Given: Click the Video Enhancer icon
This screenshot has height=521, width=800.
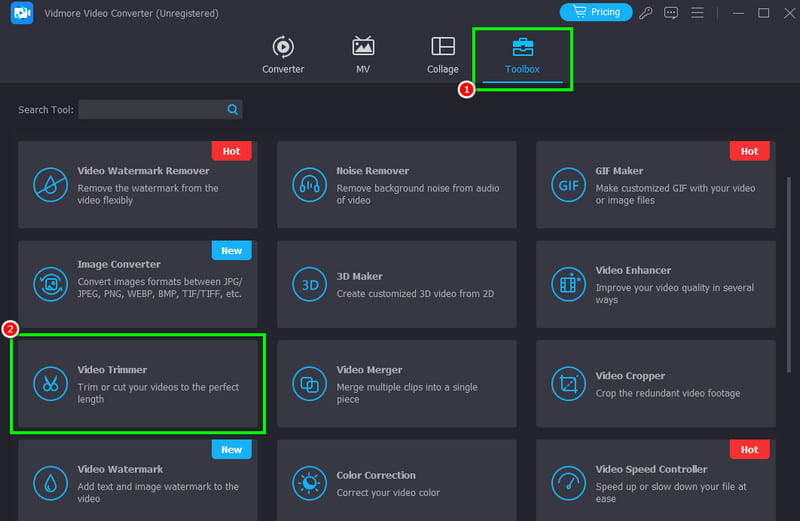Looking at the screenshot, I should 568,284.
